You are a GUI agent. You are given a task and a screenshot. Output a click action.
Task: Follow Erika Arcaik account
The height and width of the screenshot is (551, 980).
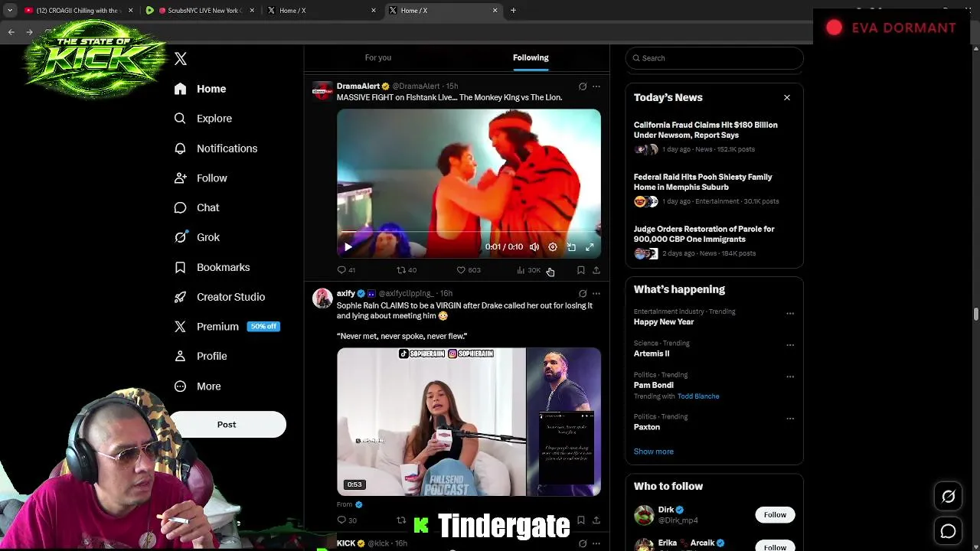click(x=775, y=546)
